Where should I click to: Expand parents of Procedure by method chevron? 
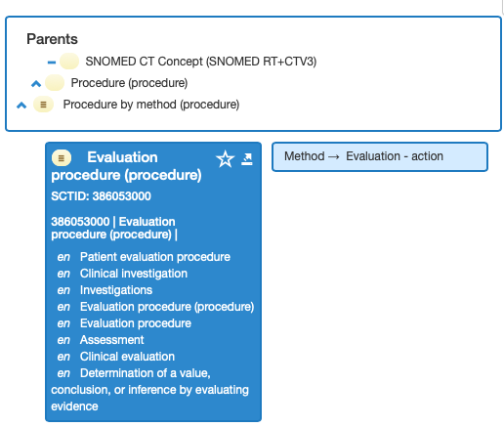(21, 106)
